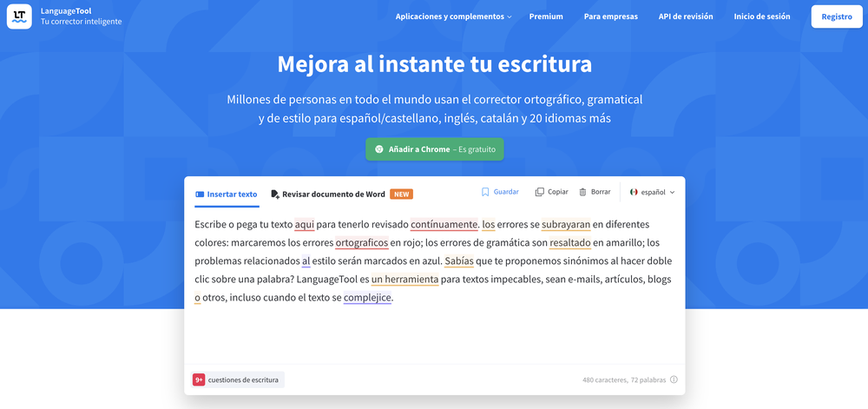This screenshot has width=868, height=409.
Task: Click the underlined word "aqui"
Action: coord(305,225)
